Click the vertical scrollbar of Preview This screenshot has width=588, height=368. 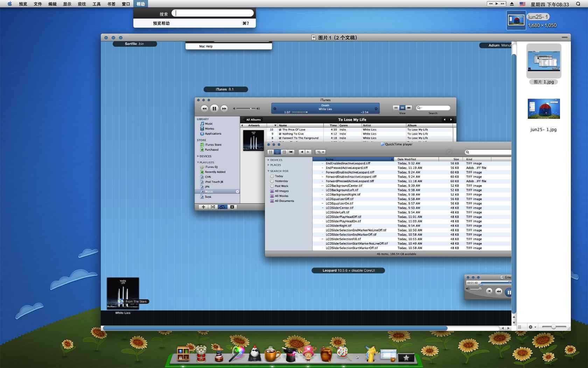point(514,184)
